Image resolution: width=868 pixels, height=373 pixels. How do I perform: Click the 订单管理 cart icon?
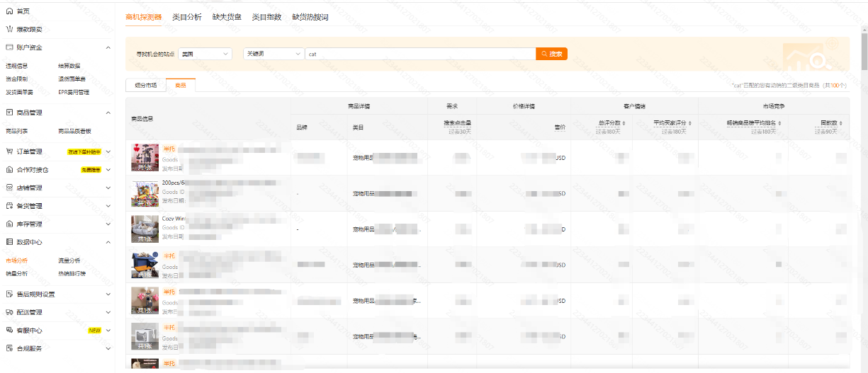tap(9, 151)
